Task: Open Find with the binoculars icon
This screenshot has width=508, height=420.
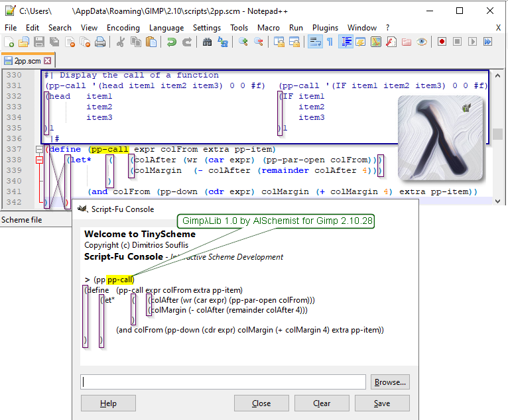Action: click(207, 42)
